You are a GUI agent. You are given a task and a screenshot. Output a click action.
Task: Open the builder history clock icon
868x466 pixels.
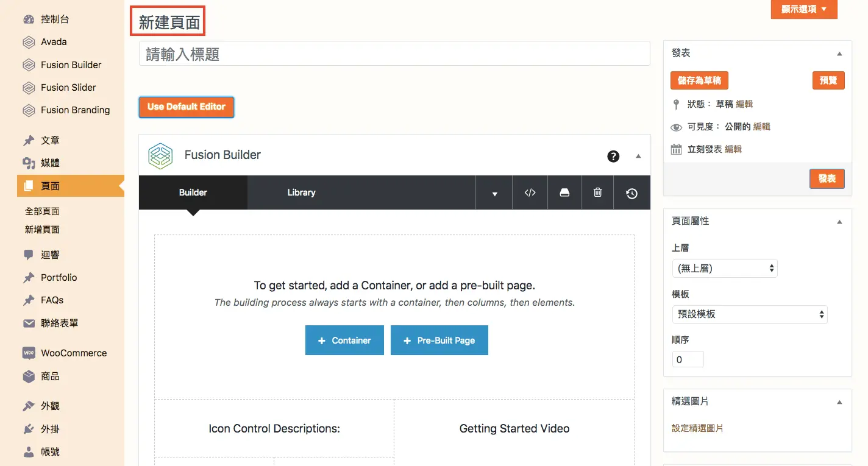(631, 193)
